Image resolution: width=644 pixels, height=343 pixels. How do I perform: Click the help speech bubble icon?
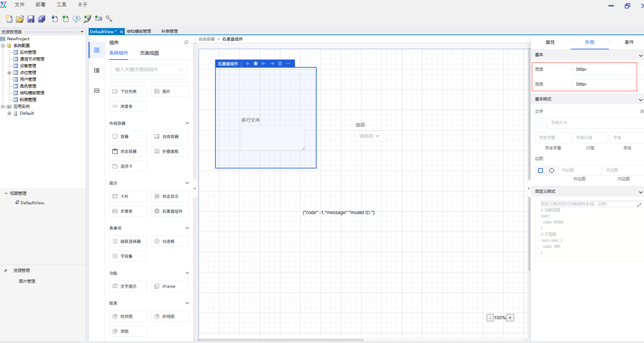tap(76, 19)
